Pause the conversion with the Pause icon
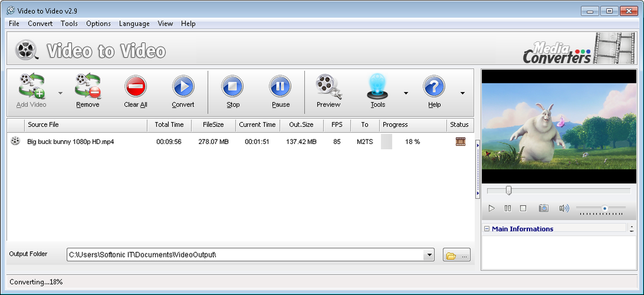Screen dimensions: 644x295 (x=280, y=87)
